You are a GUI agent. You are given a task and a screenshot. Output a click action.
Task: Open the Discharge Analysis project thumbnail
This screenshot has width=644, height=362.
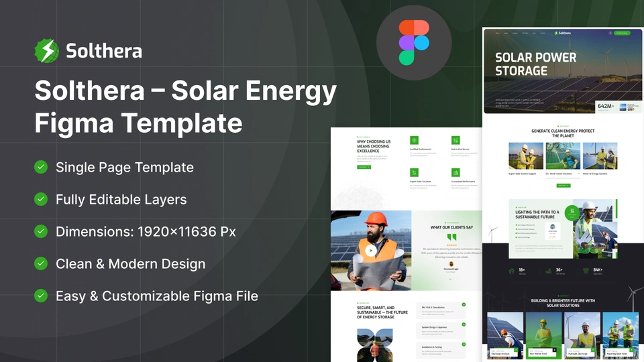point(505,335)
